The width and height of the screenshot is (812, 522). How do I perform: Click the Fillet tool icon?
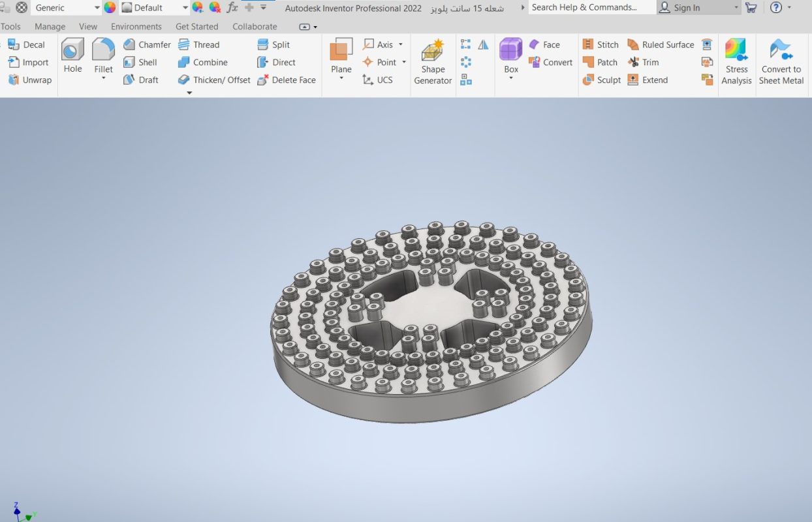(103, 50)
